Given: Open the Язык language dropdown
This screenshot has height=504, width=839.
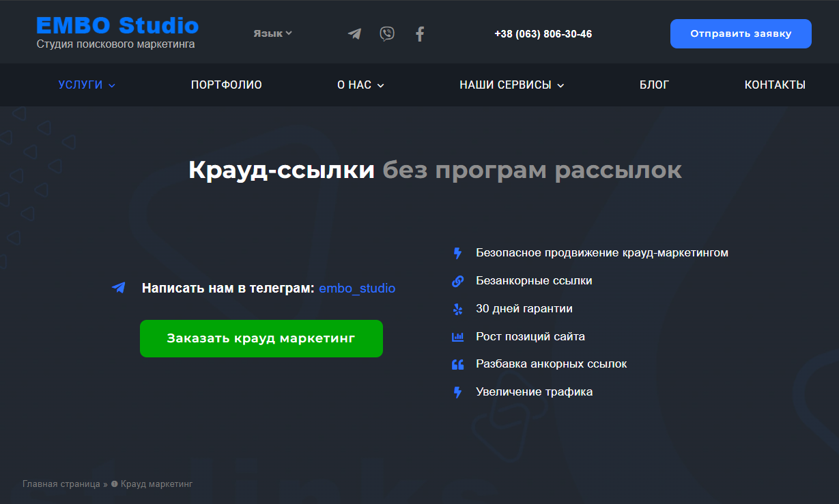Looking at the screenshot, I should 272,32.
